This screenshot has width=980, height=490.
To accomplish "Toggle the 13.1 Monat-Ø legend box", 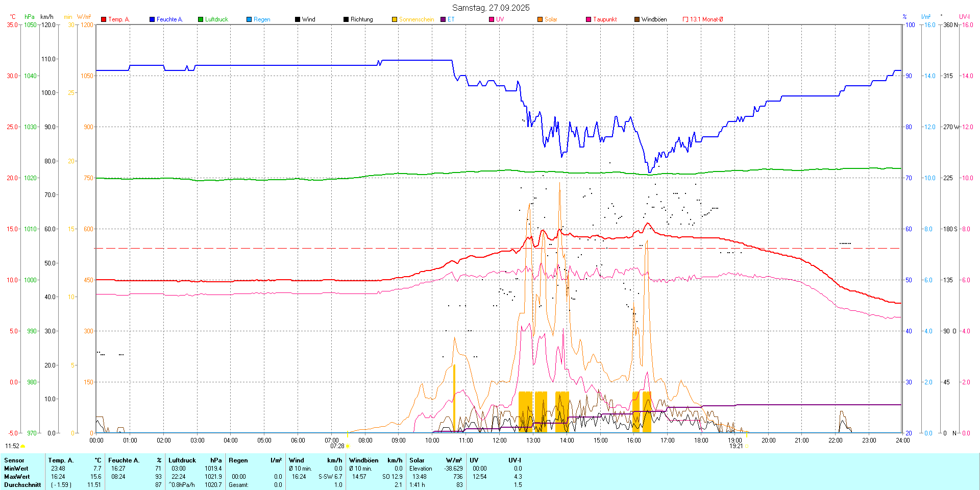I will [x=685, y=19].
